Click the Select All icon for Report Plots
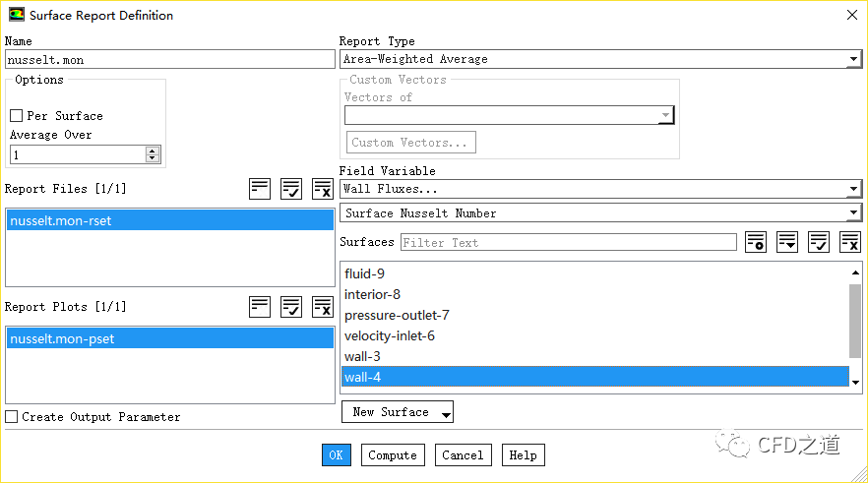Viewport: 868px width, 483px height. [291, 307]
